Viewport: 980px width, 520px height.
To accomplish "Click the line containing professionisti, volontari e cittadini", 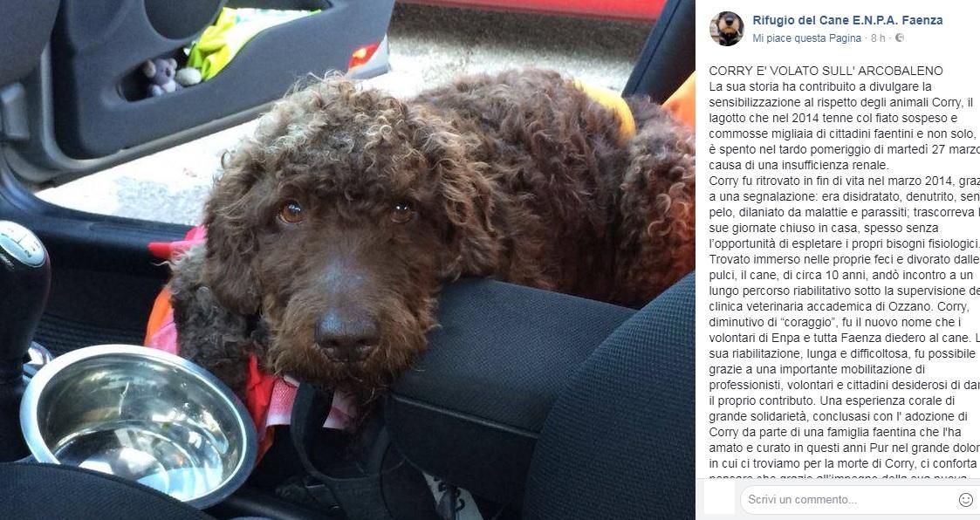I will point(845,385).
